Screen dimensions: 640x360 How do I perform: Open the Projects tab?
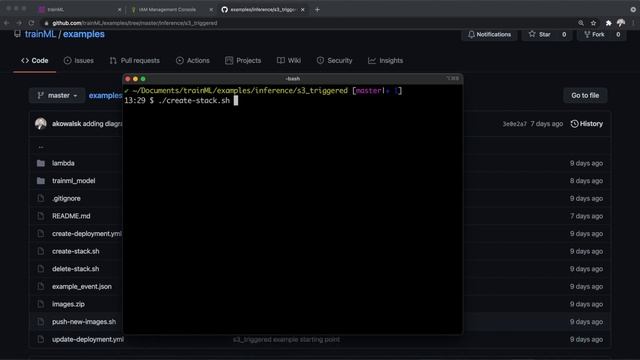[x=243, y=60]
